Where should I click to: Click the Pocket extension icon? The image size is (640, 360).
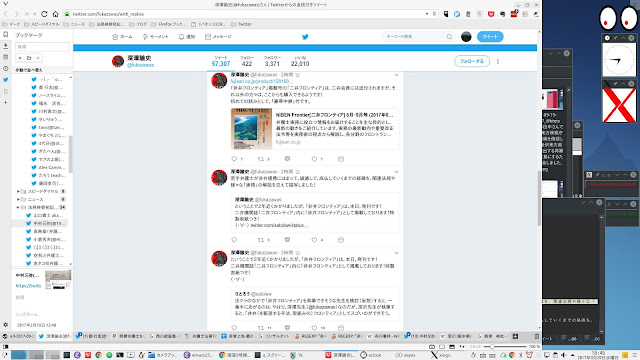point(491,14)
